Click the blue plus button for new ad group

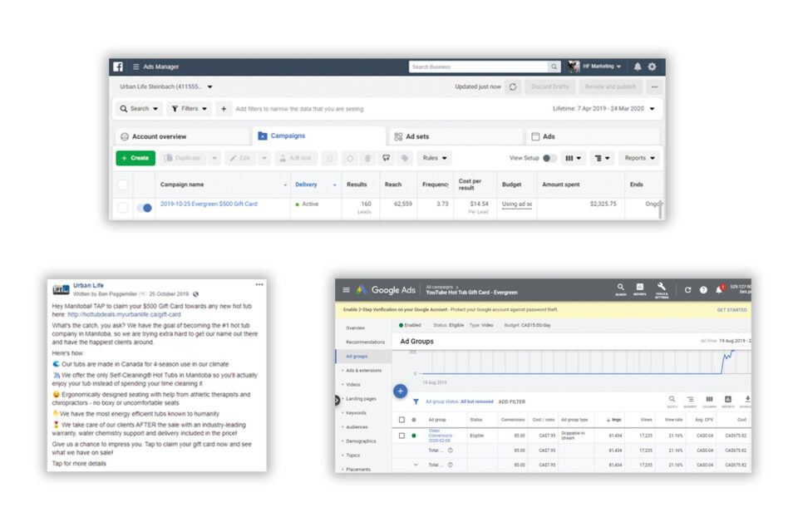400,391
